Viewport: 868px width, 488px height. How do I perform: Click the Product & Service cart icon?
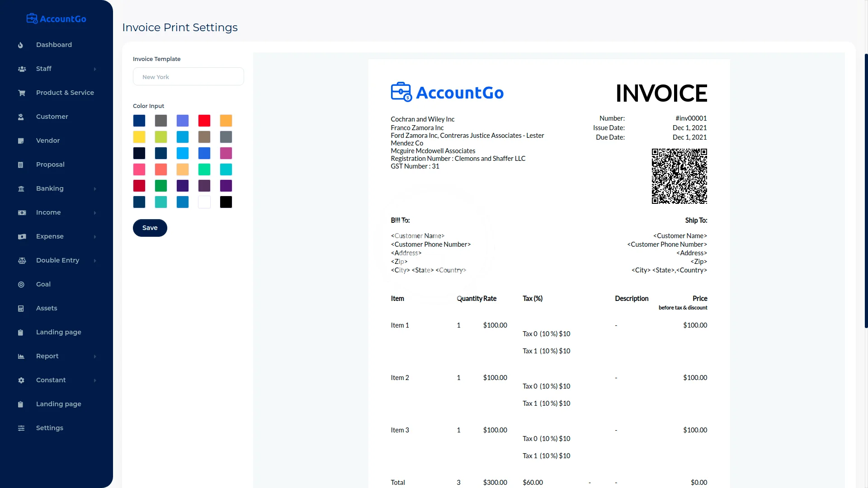21,93
